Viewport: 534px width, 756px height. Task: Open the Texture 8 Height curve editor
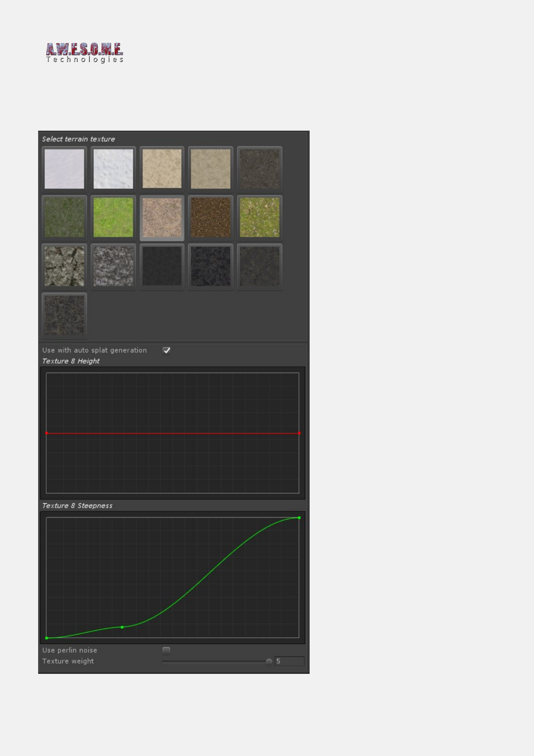point(173,433)
